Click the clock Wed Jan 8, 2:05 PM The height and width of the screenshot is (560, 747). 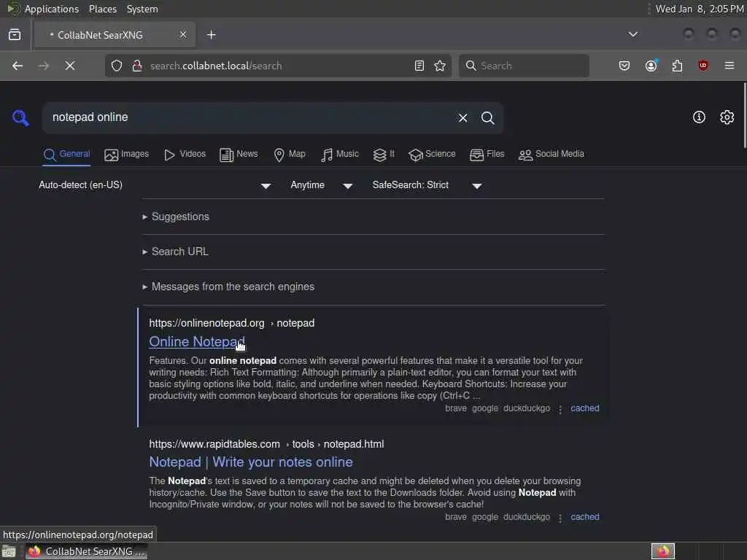click(x=700, y=9)
